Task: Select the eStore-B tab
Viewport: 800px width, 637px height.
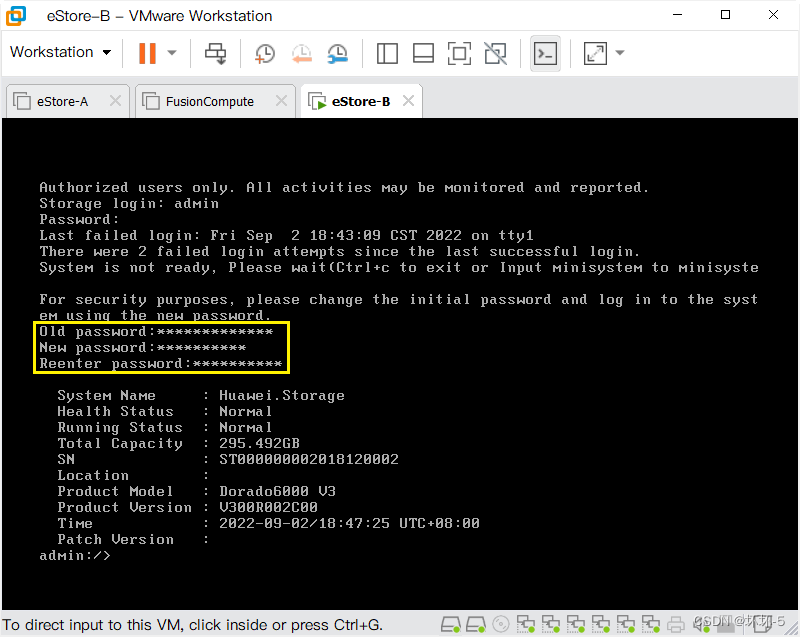Action: 361,101
